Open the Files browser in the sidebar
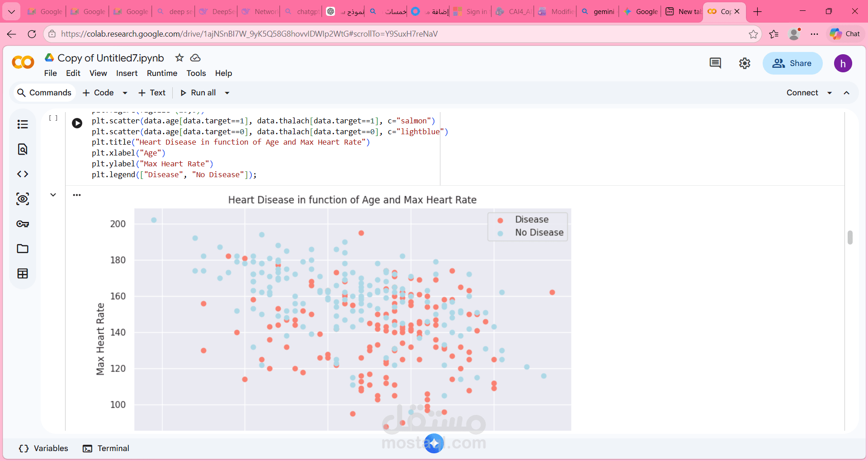Screen dimensions: 868x461 [23, 249]
